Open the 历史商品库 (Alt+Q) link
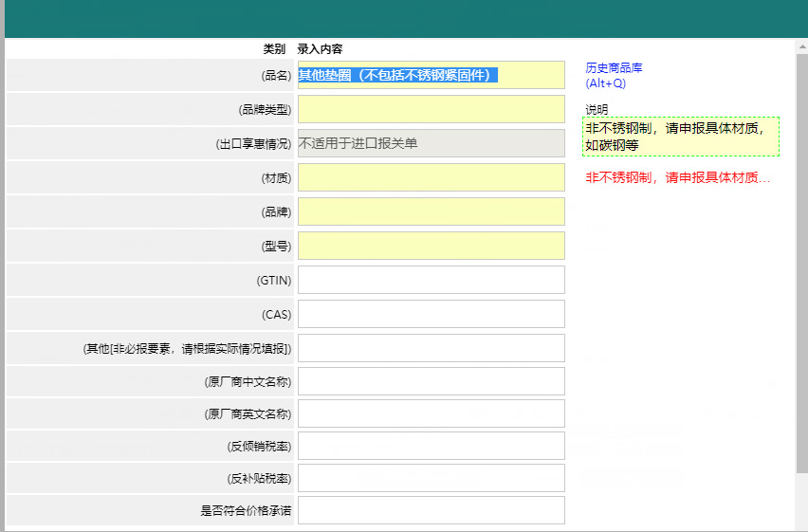 (x=614, y=75)
